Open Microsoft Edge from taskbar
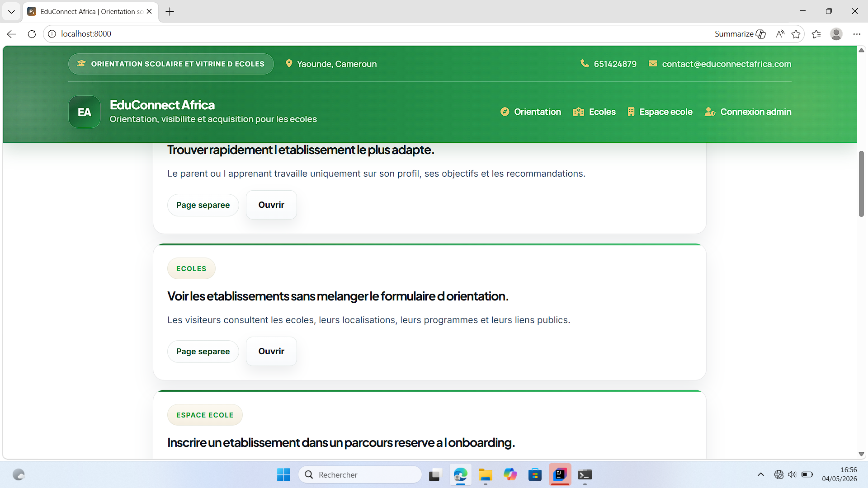This screenshot has width=868, height=488. pos(460,474)
